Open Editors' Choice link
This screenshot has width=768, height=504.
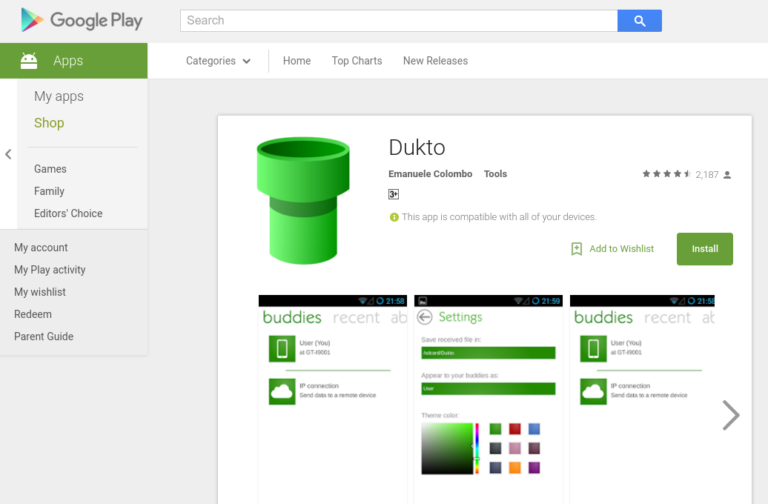[68, 213]
